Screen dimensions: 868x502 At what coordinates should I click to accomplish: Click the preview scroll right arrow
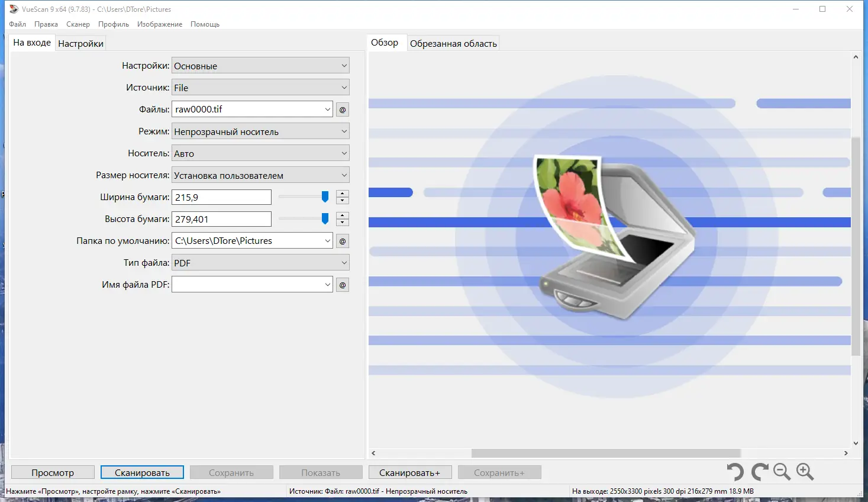coord(846,453)
